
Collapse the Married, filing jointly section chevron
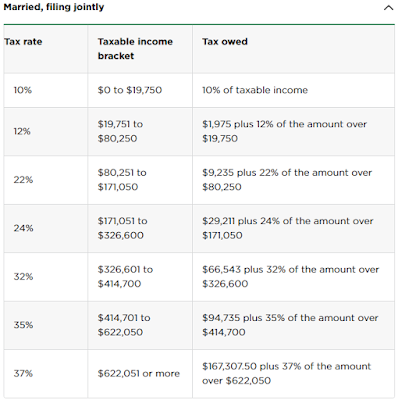pyautogui.click(x=388, y=8)
